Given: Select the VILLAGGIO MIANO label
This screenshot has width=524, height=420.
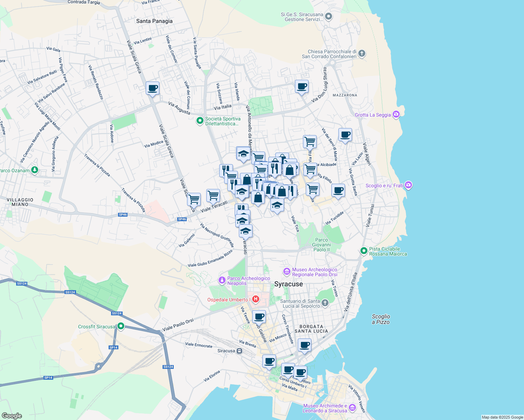Looking at the screenshot, I should click(x=20, y=202).
